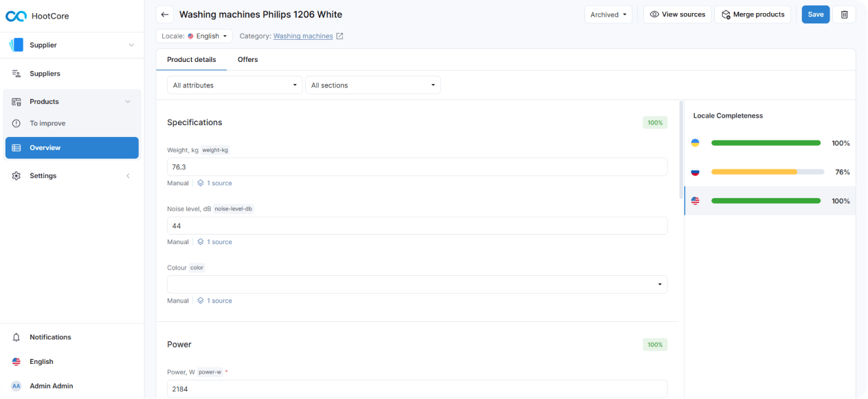Click the weight-kg attribute code tag
Image resolution: width=868 pixels, height=399 pixels.
(x=215, y=150)
